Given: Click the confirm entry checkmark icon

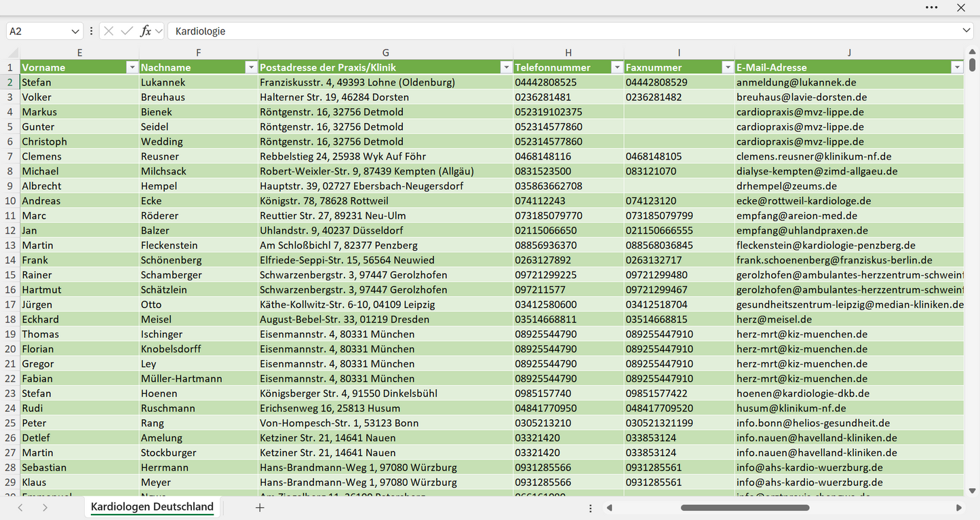Looking at the screenshot, I should [x=127, y=31].
